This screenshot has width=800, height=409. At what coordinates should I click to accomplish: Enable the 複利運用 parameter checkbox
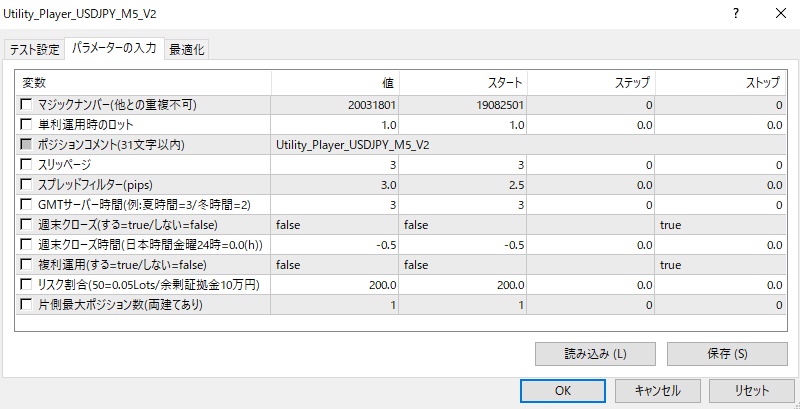coord(26,264)
